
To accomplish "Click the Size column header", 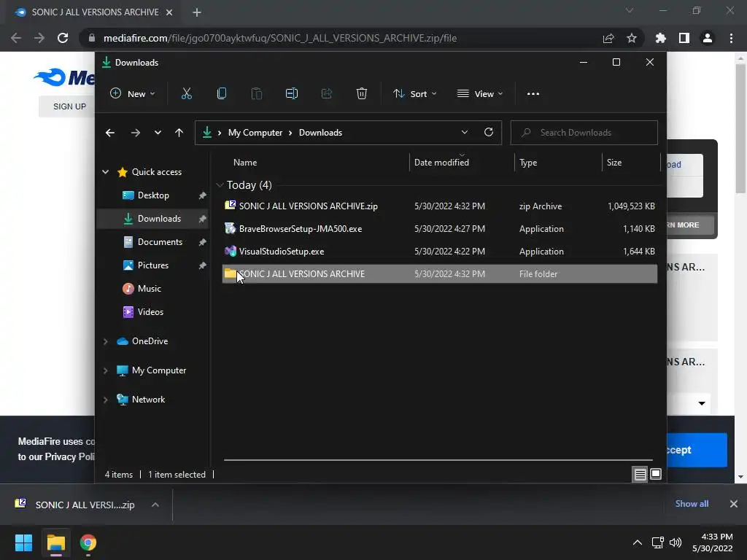I will (x=614, y=163).
